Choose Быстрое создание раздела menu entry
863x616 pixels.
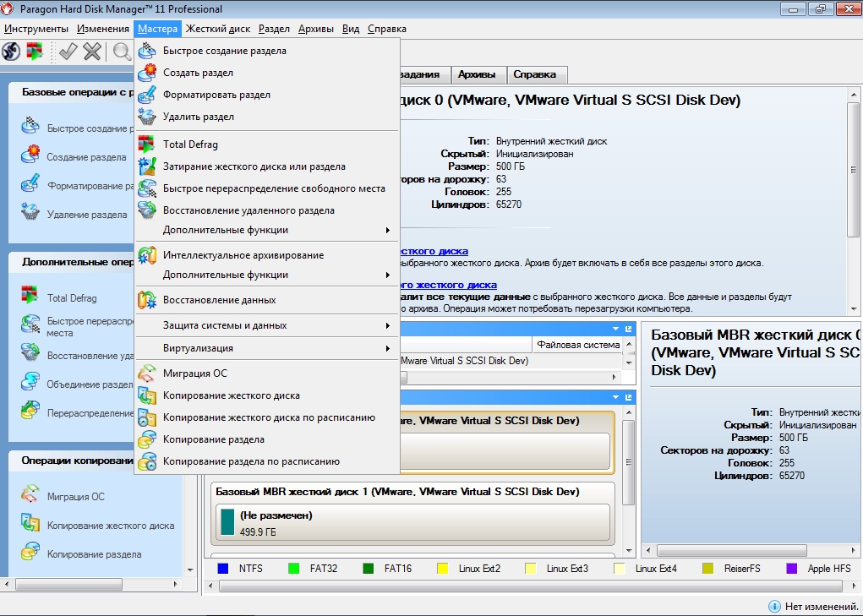click(267, 51)
